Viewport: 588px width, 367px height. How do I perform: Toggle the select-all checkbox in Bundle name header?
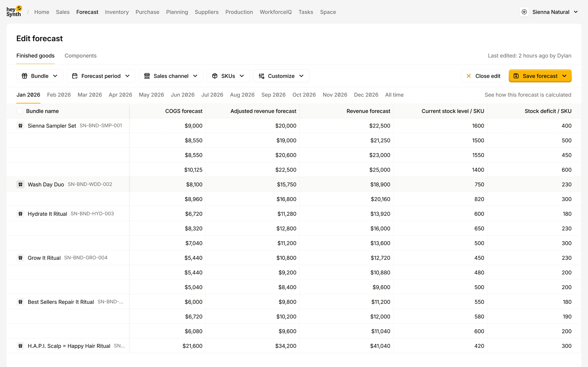[20, 111]
